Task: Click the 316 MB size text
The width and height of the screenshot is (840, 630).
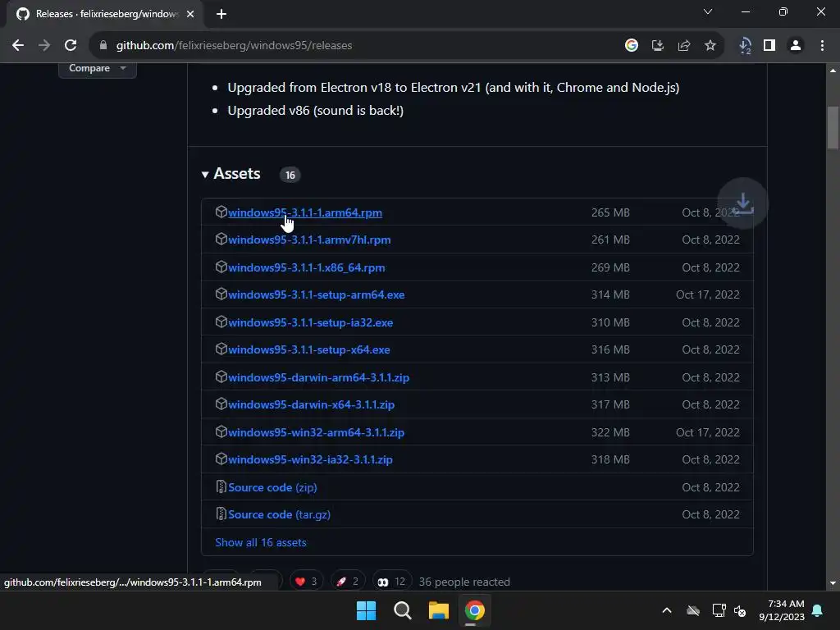Action: pos(610,349)
